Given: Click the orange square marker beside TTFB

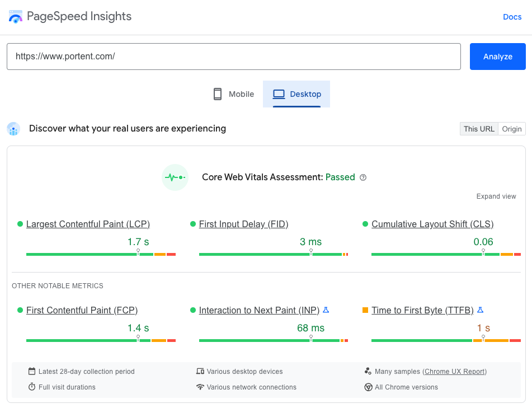Looking at the screenshot, I should click(365, 310).
